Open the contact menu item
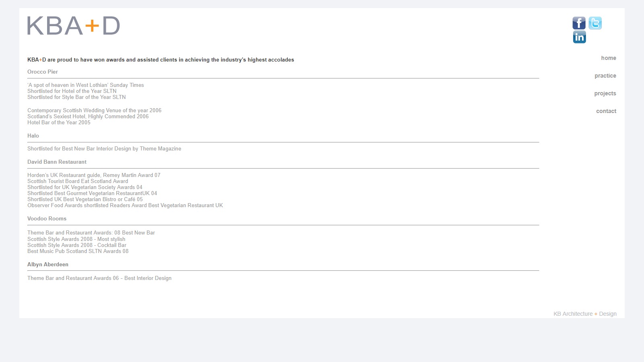 click(606, 111)
